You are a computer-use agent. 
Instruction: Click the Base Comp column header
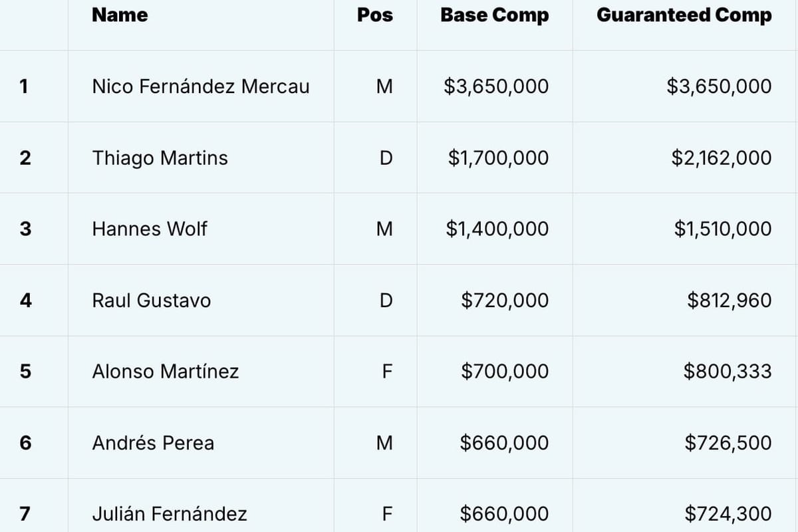click(x=494, y=15)
